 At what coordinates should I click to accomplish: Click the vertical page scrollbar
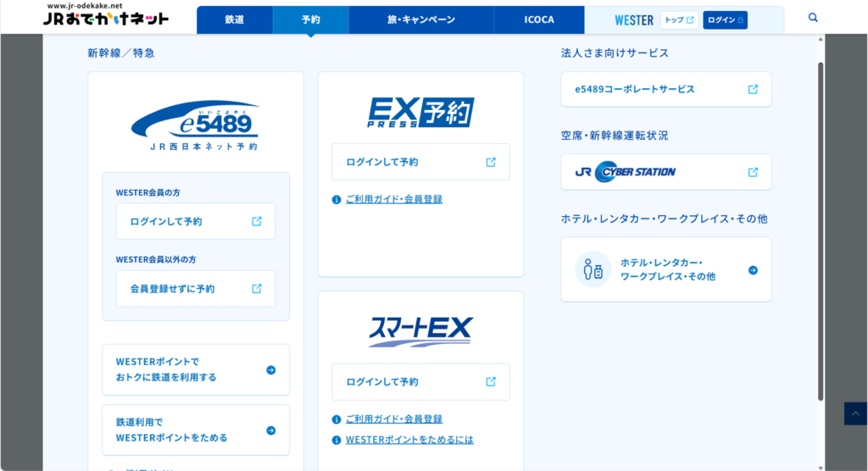click(820, 229)
